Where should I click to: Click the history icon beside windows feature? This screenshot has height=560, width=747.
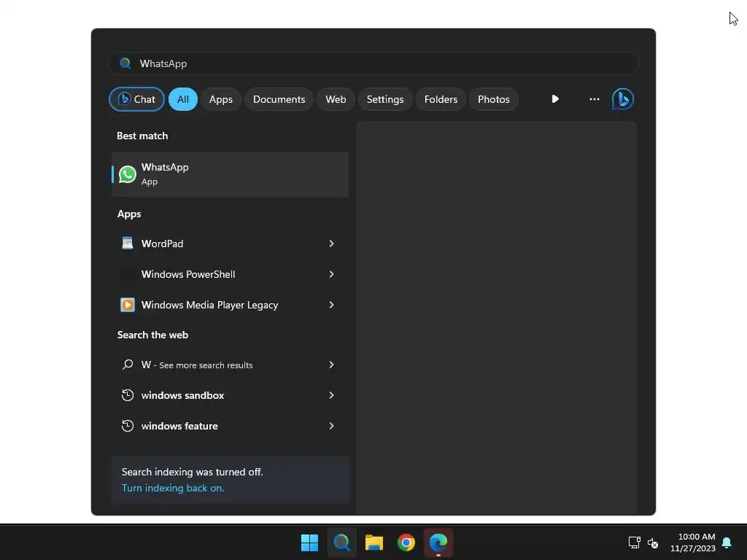(127, 426)
